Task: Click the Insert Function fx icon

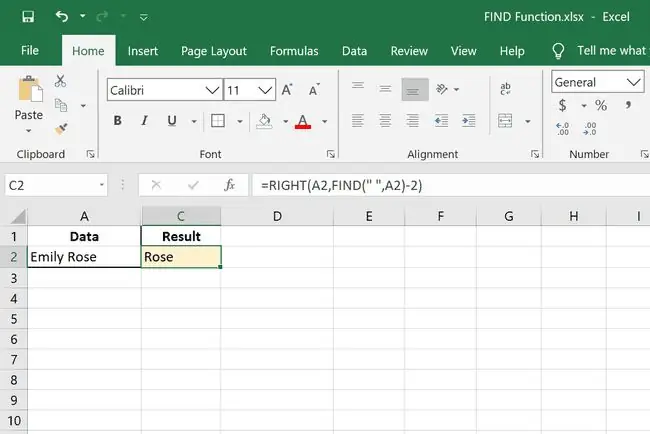Action: pos(230,185)
